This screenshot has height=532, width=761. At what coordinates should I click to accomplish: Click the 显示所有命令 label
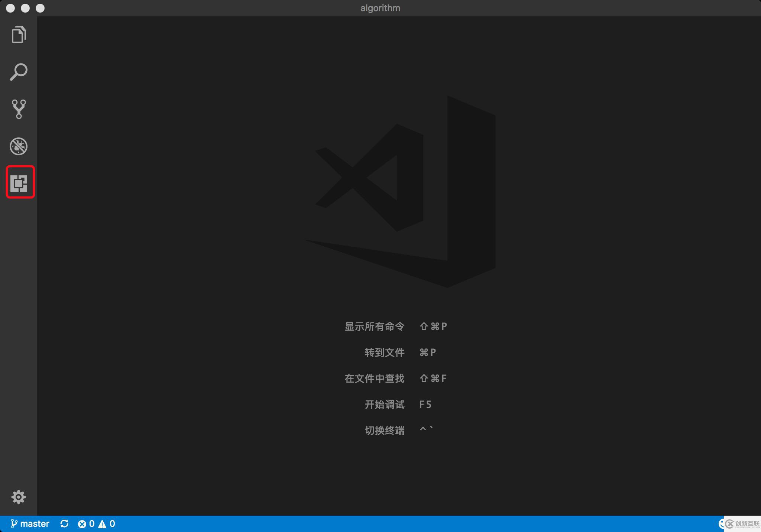click(375, 326)
